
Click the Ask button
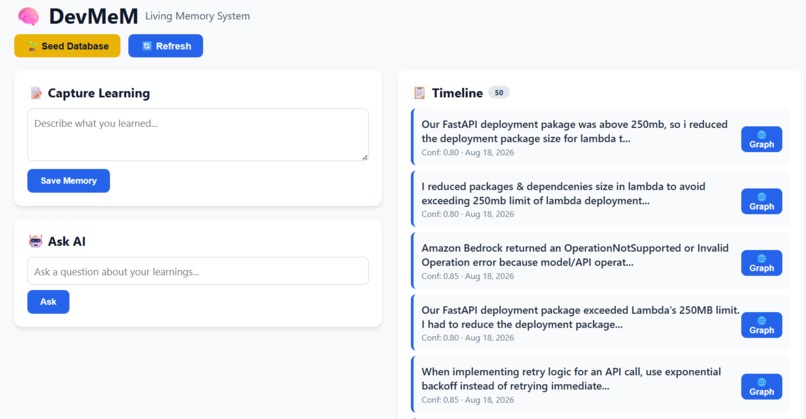pyautogui.click(x=48, y=302)
